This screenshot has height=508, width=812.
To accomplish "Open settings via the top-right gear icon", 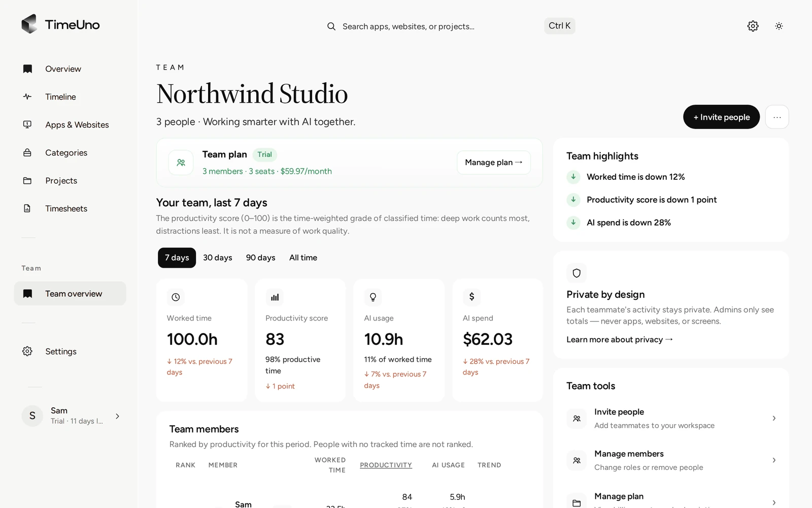I will click(x=753, y=26).
